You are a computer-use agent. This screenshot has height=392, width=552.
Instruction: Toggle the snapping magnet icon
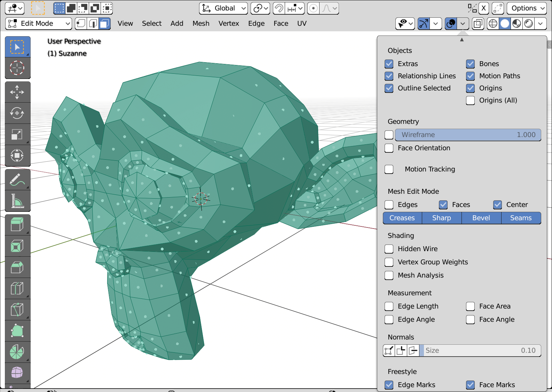tap(279, 8)
